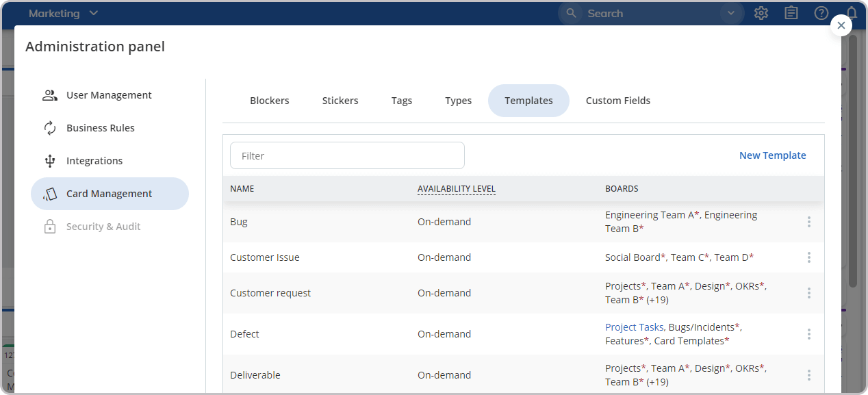The height and width of the screenshot is (395, 868).
Task: Click the clipboard icon in the top bar
Action: click(791, 12)
